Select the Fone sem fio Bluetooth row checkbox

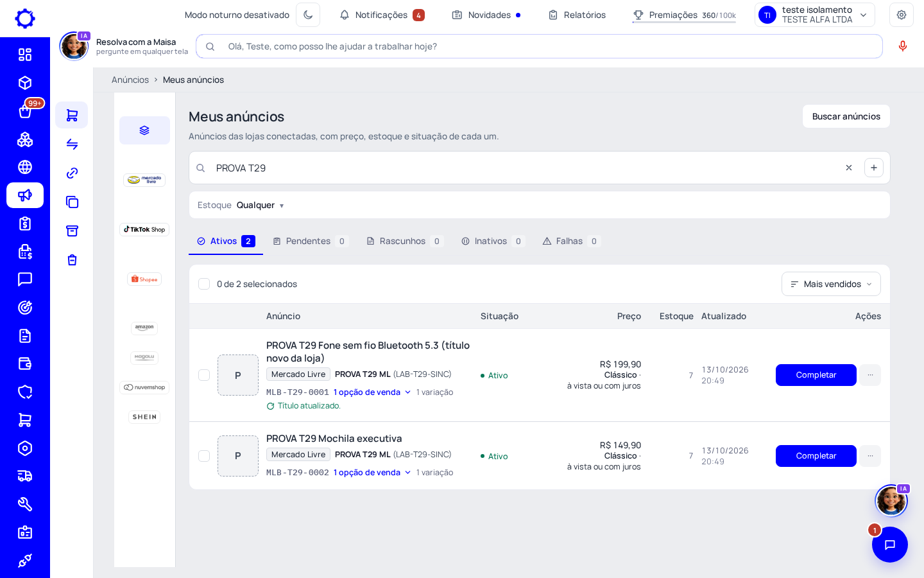click(x=204, y=375)
